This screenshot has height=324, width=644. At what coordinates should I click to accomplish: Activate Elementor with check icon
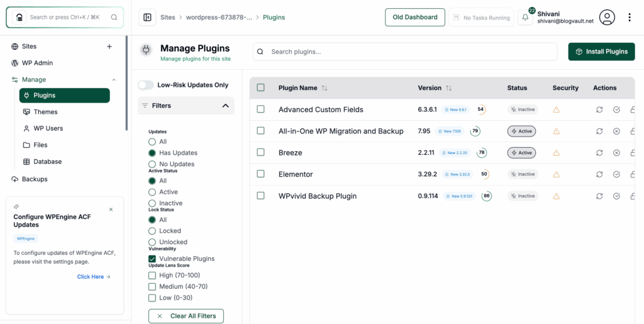[616, 174]
